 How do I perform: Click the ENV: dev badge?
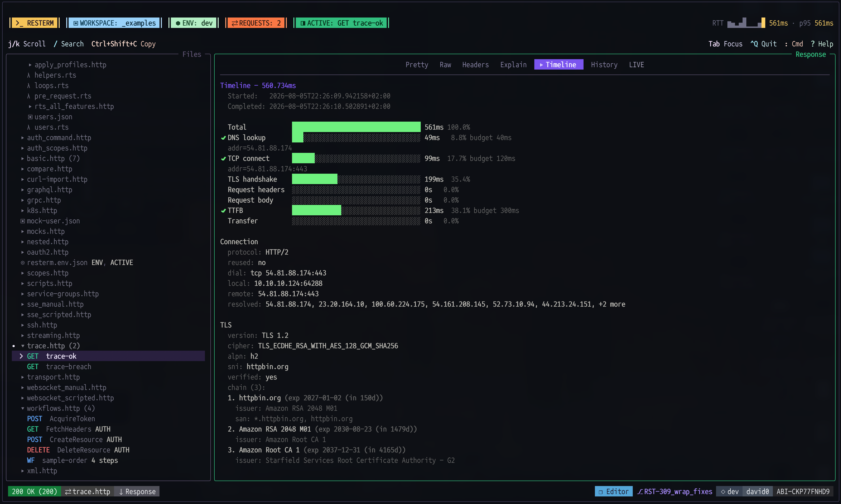point(194,23)
